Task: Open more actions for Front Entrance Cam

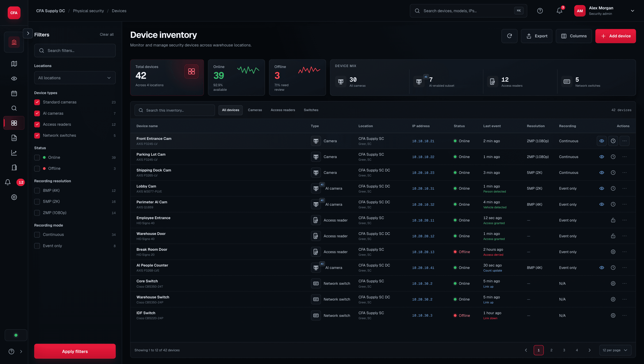Action: pyautogui.click(x=625, y=141)
